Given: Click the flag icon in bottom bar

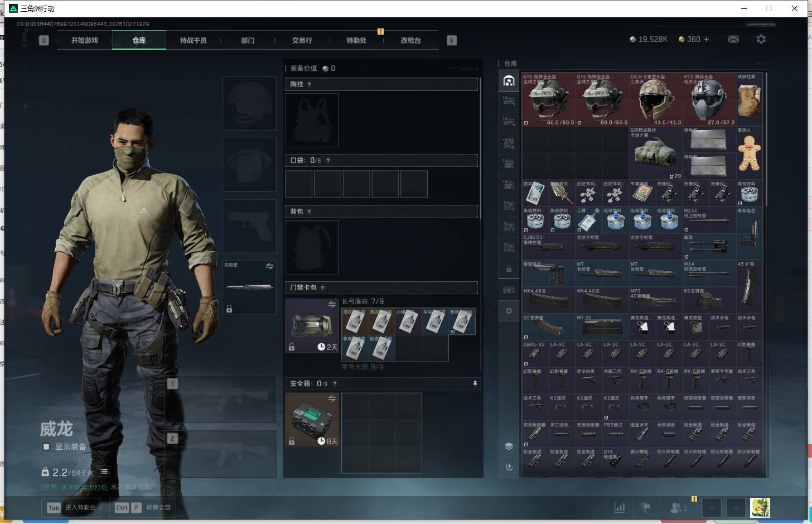Looking at the screenshot, I should point(646,507).
